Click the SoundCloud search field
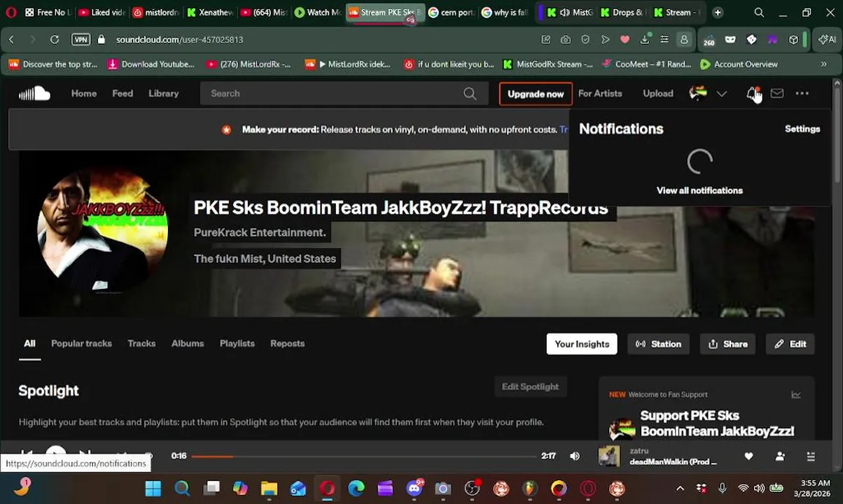 coord(343,93)
